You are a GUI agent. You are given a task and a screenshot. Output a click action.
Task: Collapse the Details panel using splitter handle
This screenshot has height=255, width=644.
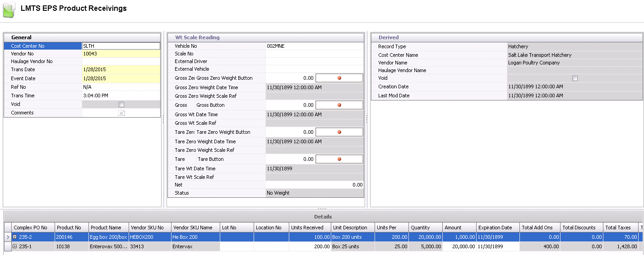(322, 209)
